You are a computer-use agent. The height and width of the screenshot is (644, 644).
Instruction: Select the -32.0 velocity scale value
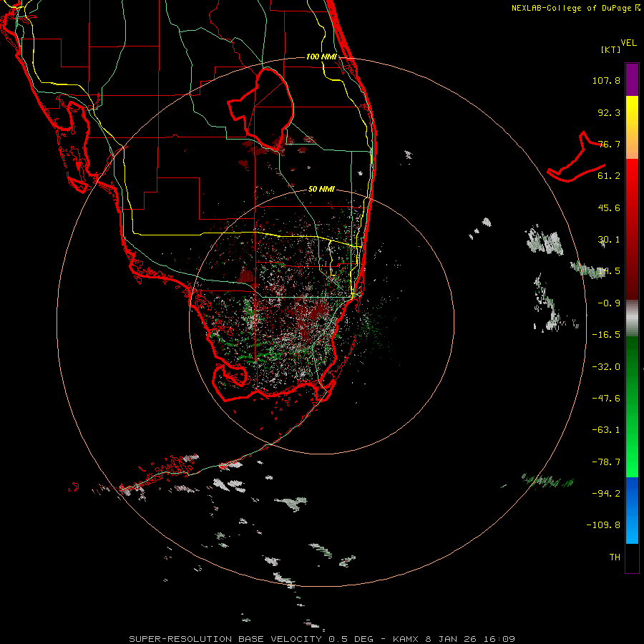point(606,367)
